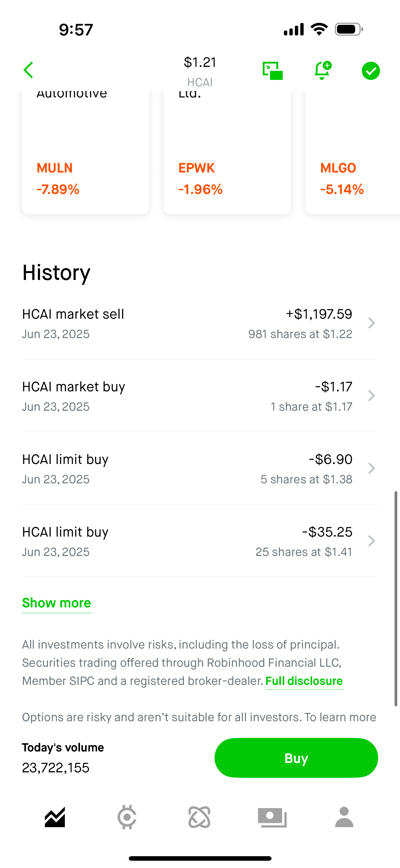The height and width of the screenshot is (868, 400).
Task: Toggle the HCAI watchlist checkmark
Action: coord(371,71)
